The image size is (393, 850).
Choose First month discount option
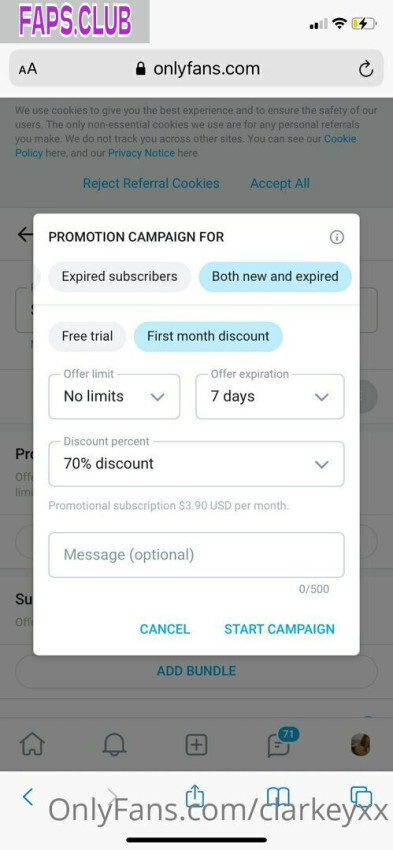click(x=208, y=336)
